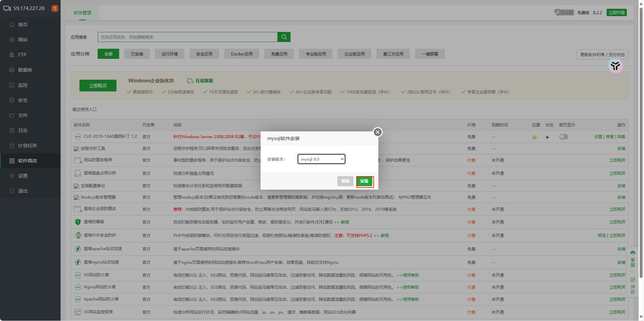Click the green play status icon
The width and height of the screenshot is (644, 321).
click(x=548, y=137)
